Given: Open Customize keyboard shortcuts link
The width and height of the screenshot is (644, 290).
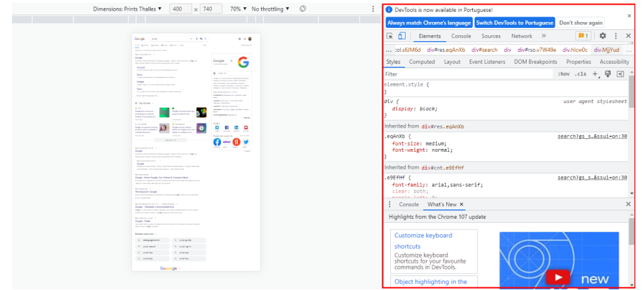Looking at the screenshot, I should (423, 241).
